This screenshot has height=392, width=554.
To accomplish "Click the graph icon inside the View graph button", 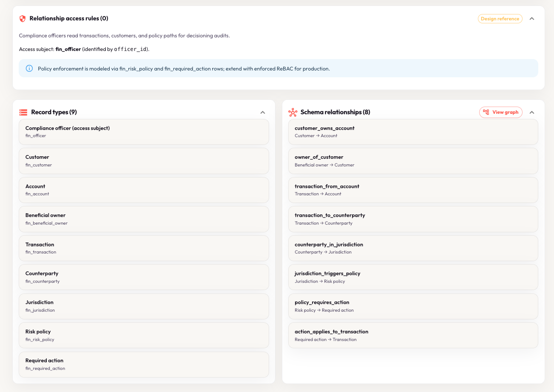I will coord(486,112).
